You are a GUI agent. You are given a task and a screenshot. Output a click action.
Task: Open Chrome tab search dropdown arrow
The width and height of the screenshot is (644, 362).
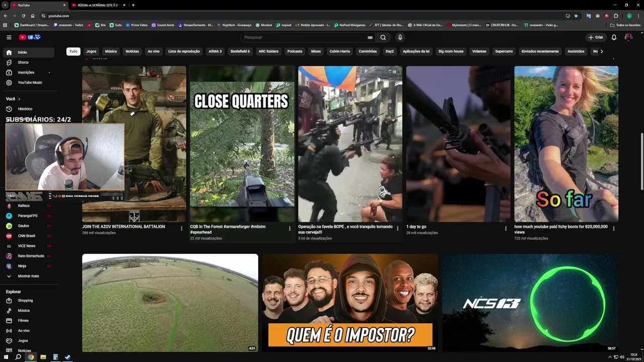pos(5,5)
